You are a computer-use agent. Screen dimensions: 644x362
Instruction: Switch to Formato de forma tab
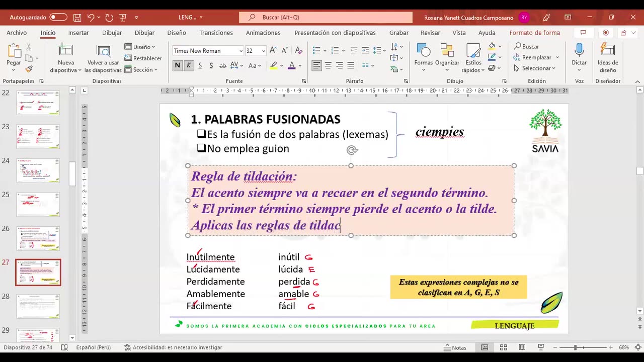[534, 33]
